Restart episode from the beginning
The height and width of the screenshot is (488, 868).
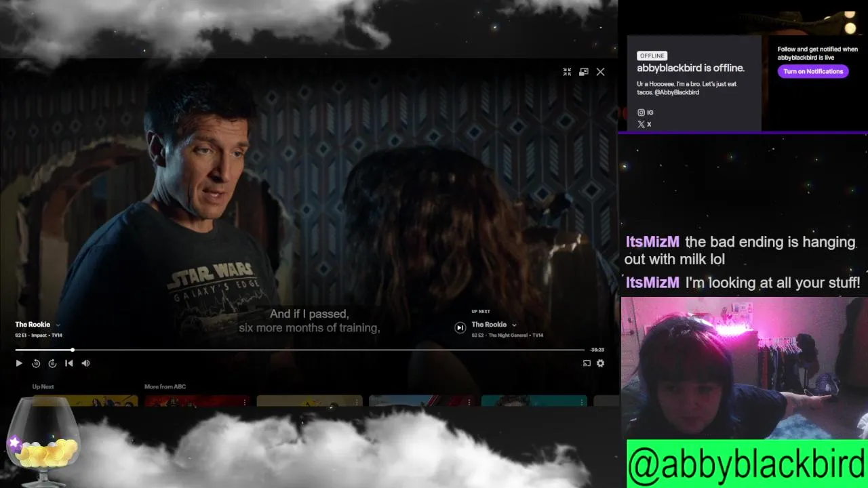click(x=68, y=363)
